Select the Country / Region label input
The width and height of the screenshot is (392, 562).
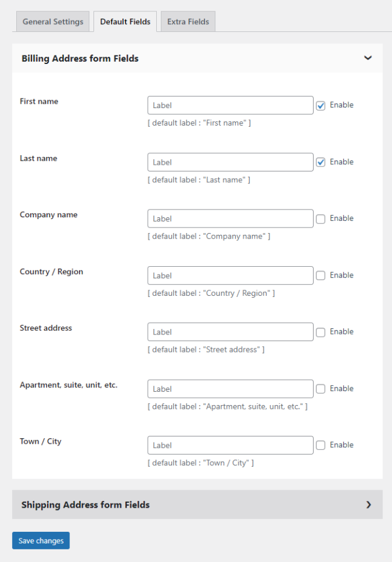(x=230, y=275)
